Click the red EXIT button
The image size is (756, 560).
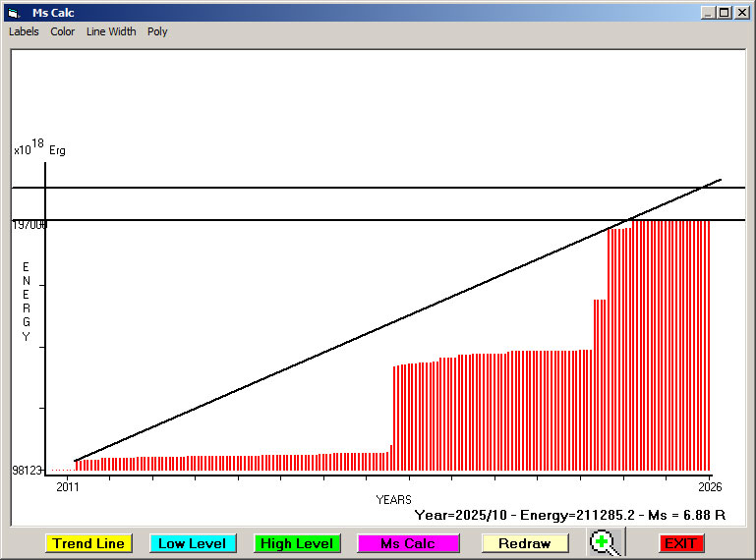[x=680, y=543]
